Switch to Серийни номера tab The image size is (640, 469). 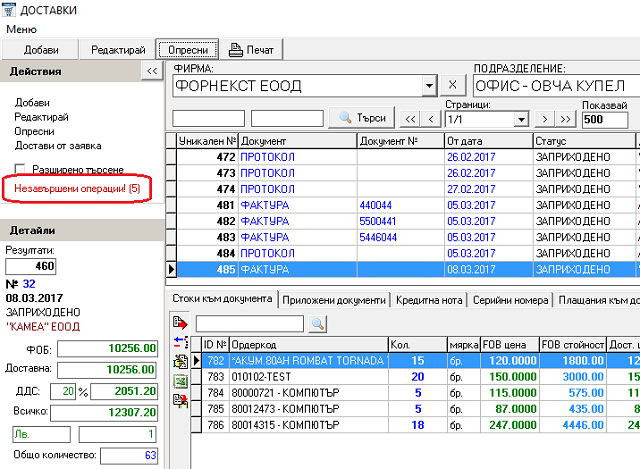pyautogui.click(x=510, y=300)
